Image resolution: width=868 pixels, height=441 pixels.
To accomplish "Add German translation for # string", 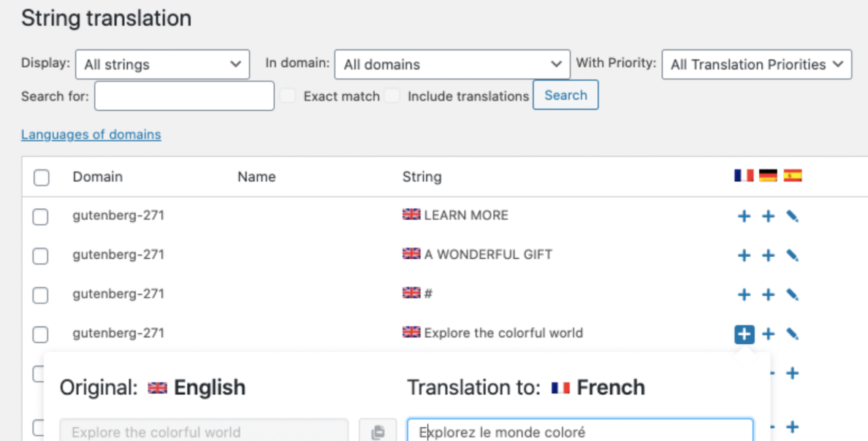I will coord(768,295).
